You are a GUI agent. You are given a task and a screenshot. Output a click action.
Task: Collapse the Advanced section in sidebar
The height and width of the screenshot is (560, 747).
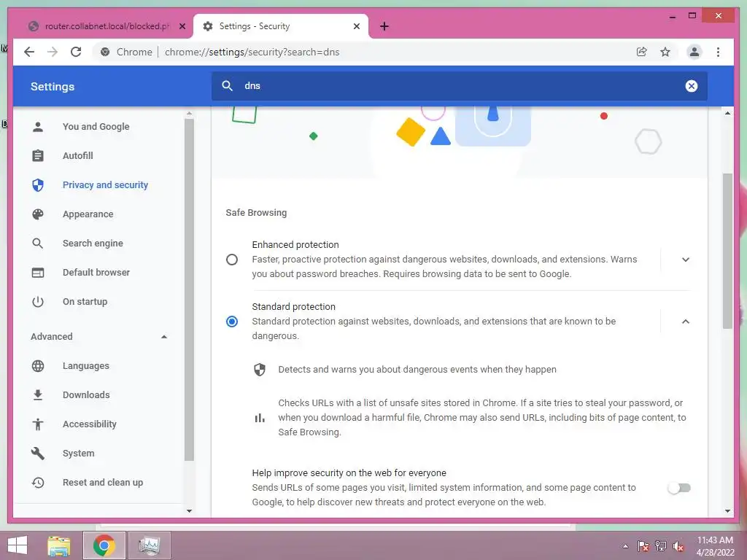[164, 337]
